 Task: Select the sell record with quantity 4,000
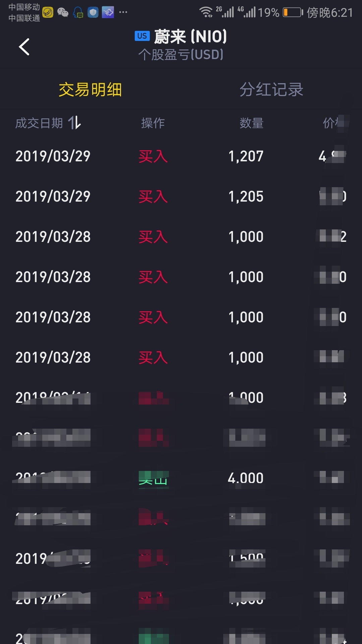181,478
